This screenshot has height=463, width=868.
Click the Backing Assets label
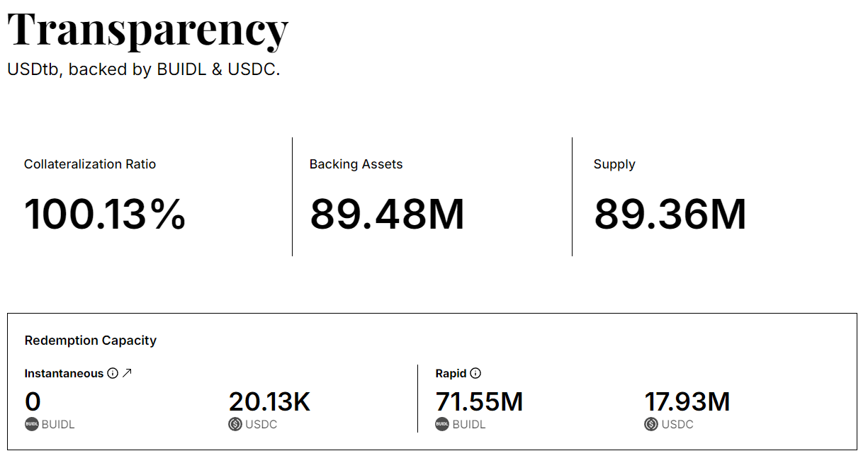356,164
